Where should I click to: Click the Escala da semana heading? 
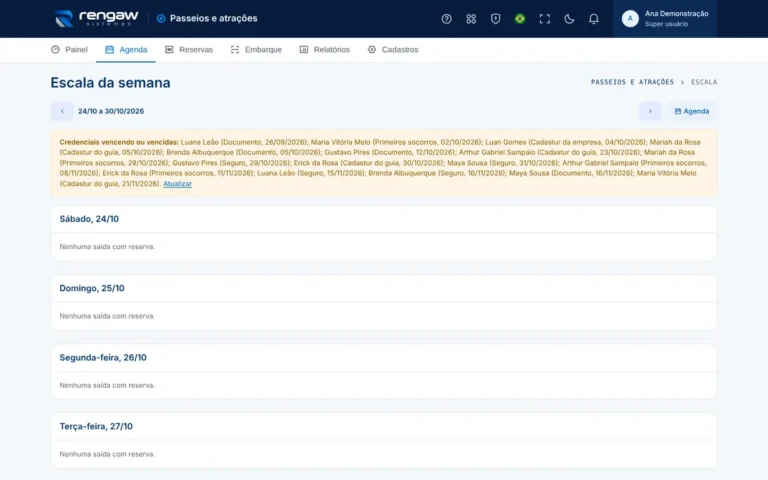point(111,83)
